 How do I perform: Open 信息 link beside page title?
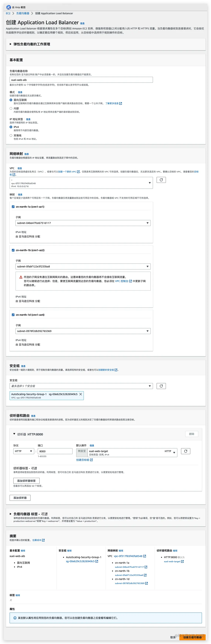[x=82, y=24]
